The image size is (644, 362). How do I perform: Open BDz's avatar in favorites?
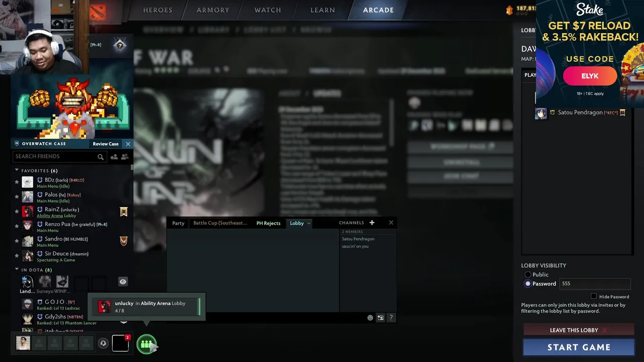(x=28, y=182)
